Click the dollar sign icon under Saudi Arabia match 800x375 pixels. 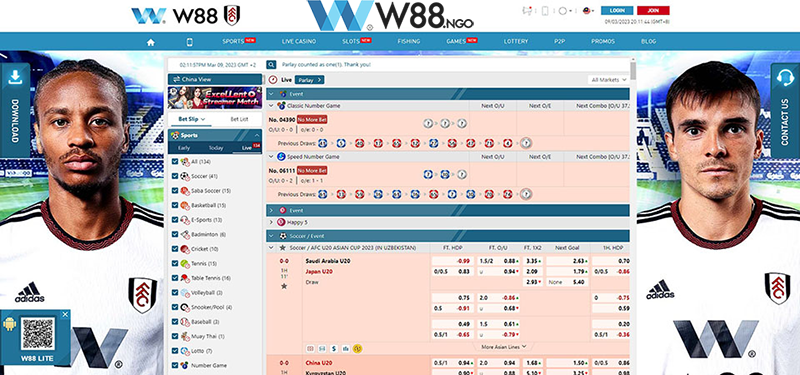pos(334,348)
